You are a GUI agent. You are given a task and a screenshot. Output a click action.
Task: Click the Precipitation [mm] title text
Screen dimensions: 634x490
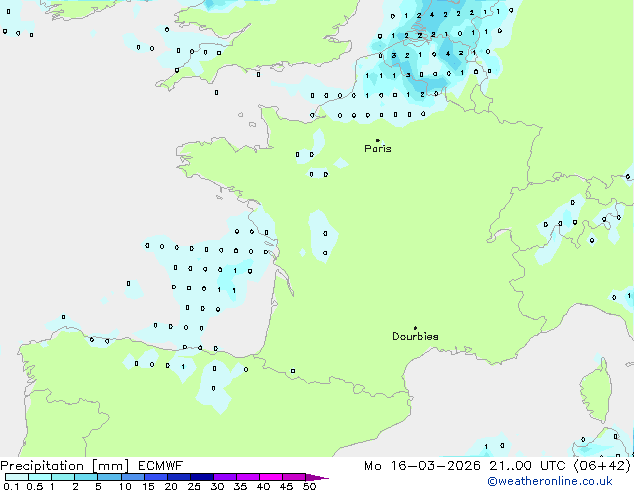pyautogui.click(x=65, y=466)
